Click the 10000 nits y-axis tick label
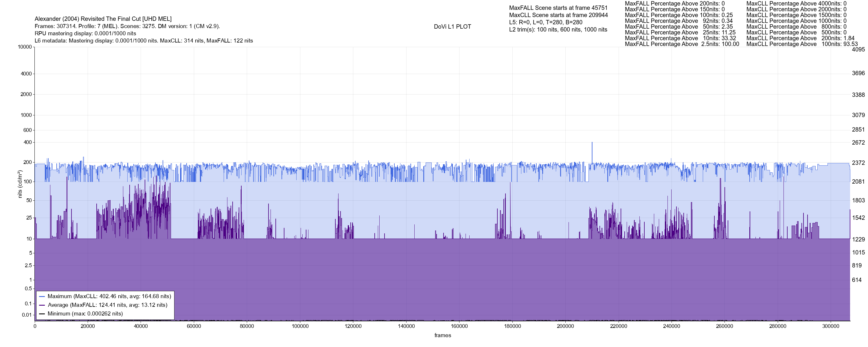 (x=25, y=47)
